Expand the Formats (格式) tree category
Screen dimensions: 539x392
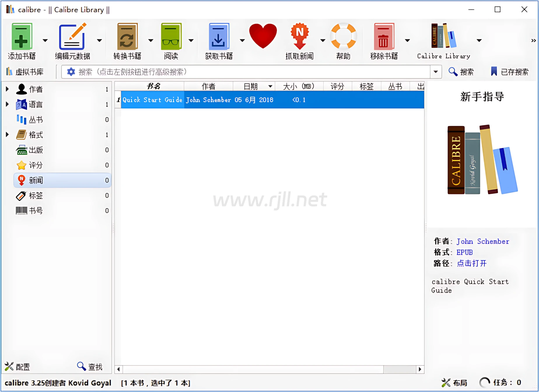coord(7,134)
